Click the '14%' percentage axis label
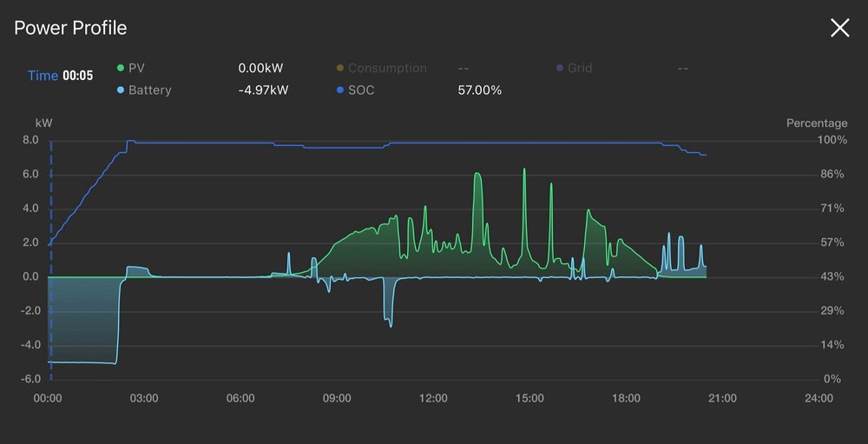 pos(832,345)
